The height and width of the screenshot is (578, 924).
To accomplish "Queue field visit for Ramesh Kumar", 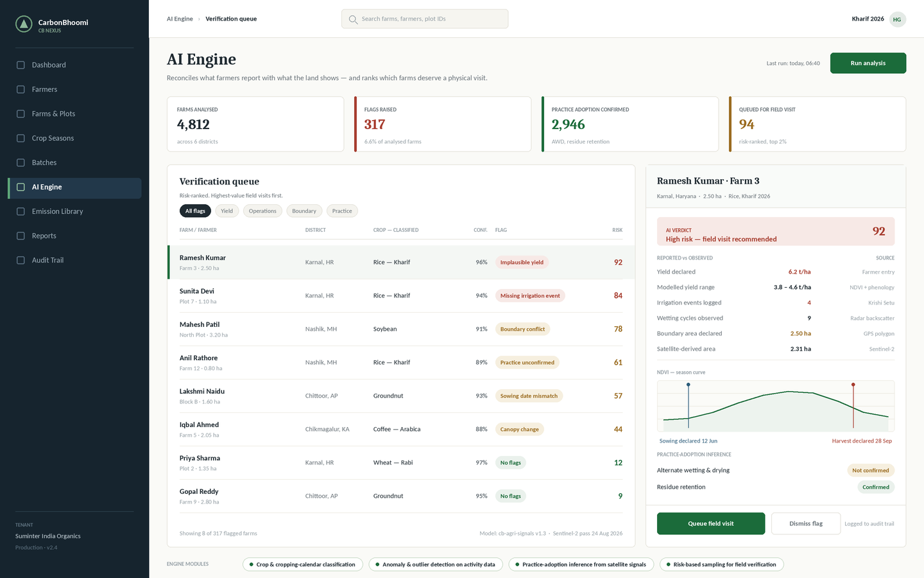I will [711, 523].
